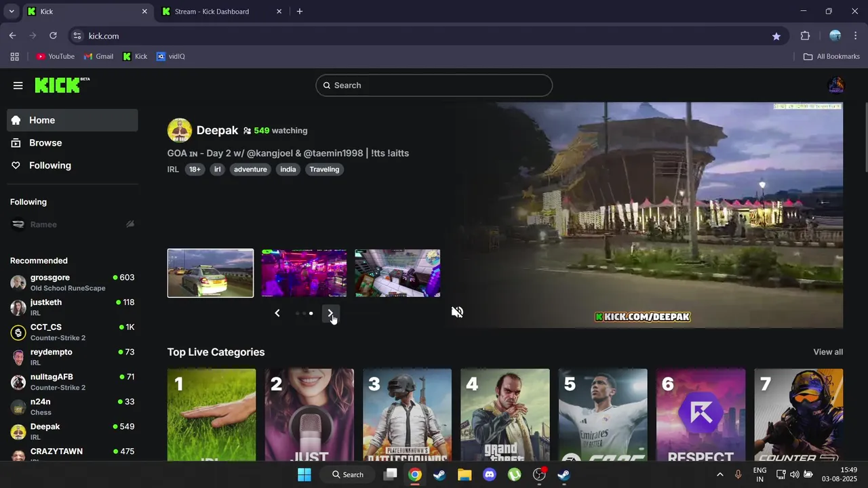Image resolution: width=868 pixels, height=488 pixels.
Task: Open YouTube bookmark
Action: coord(55,56)
